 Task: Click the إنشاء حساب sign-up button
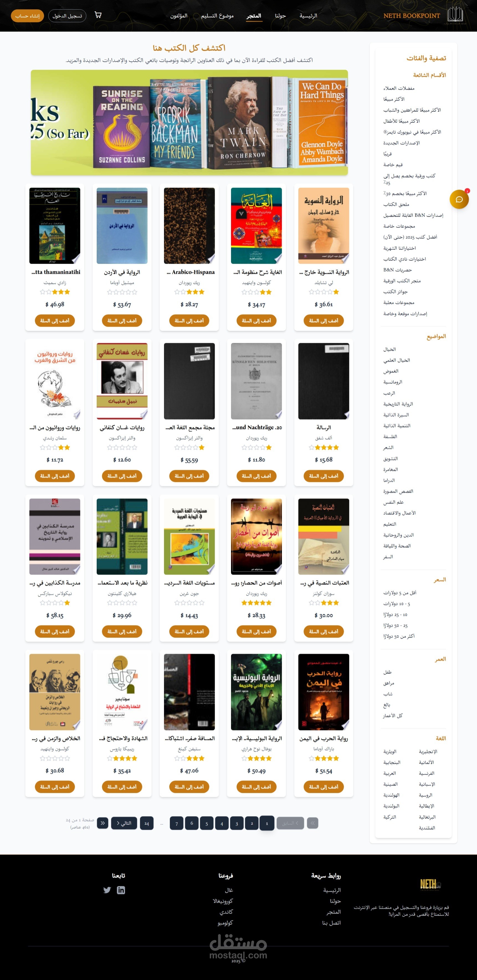pos(27,16)
